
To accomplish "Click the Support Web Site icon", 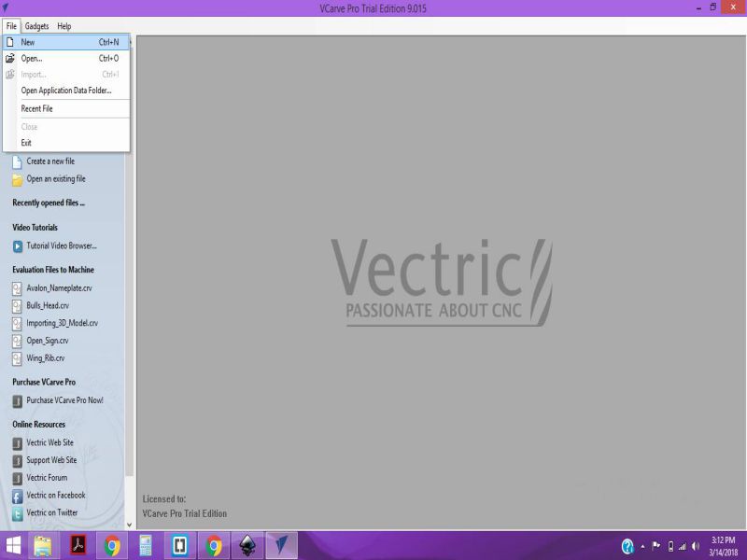I will click(17, 461).
